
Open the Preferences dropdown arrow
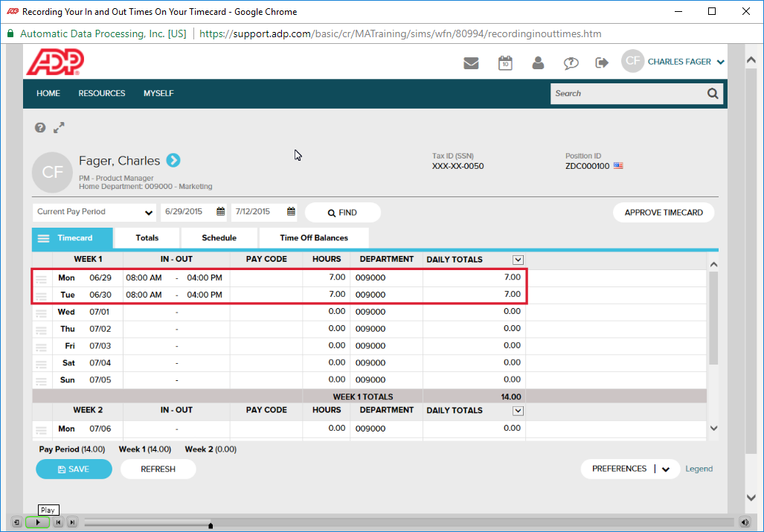click(666, 469)
